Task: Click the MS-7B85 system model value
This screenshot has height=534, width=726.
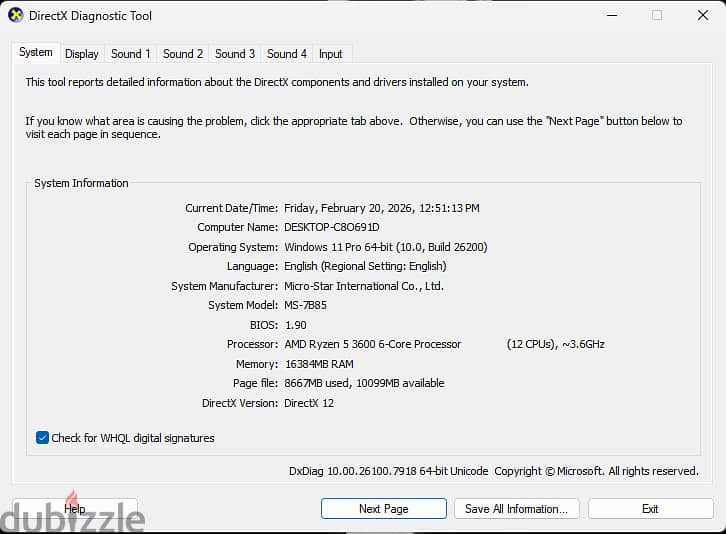Action: (x=305, y=305)
